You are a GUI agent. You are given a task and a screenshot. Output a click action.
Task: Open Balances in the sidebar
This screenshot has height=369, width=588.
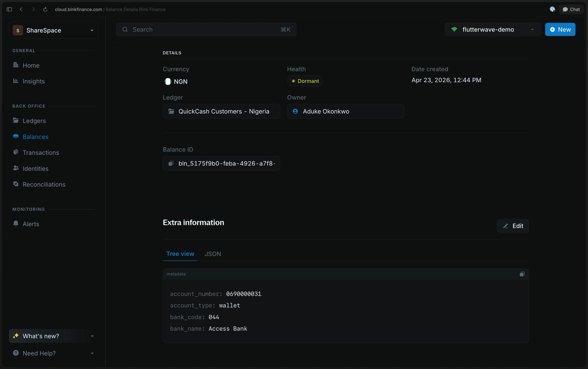point(36,137)
